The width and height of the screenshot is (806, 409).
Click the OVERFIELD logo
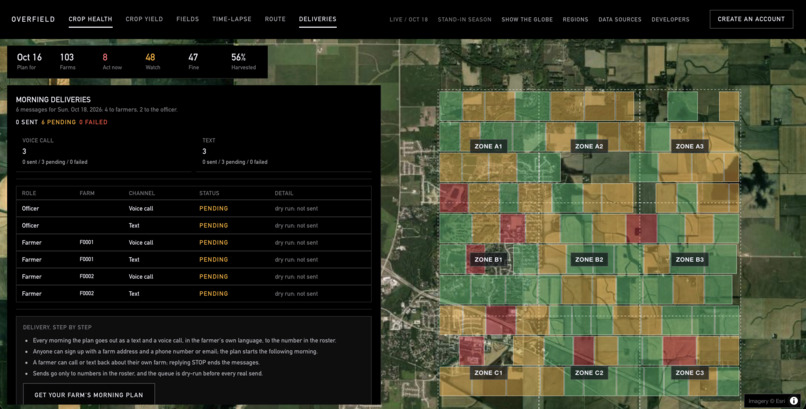click(33, 19)
